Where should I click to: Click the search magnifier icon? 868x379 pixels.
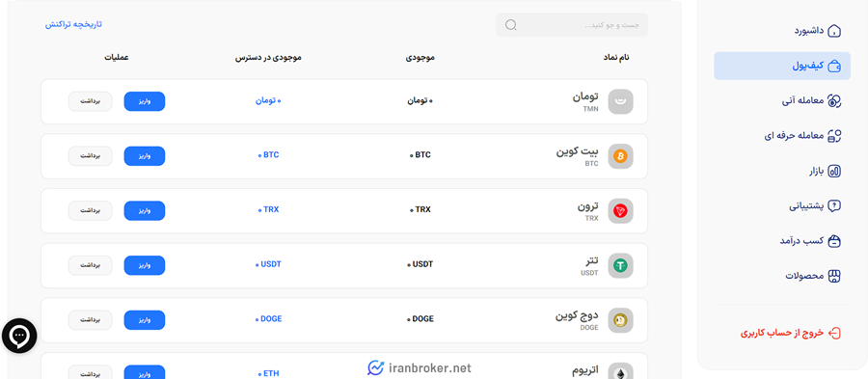pos(511,25)
